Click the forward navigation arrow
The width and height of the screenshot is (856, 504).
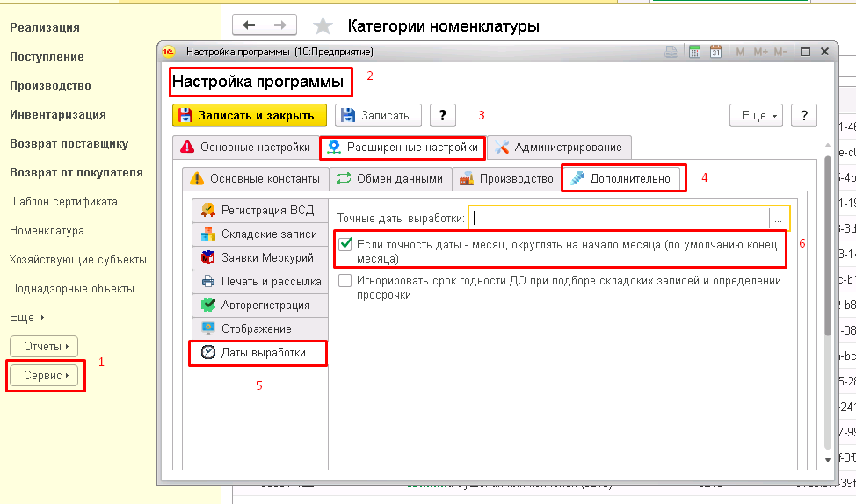280,25
